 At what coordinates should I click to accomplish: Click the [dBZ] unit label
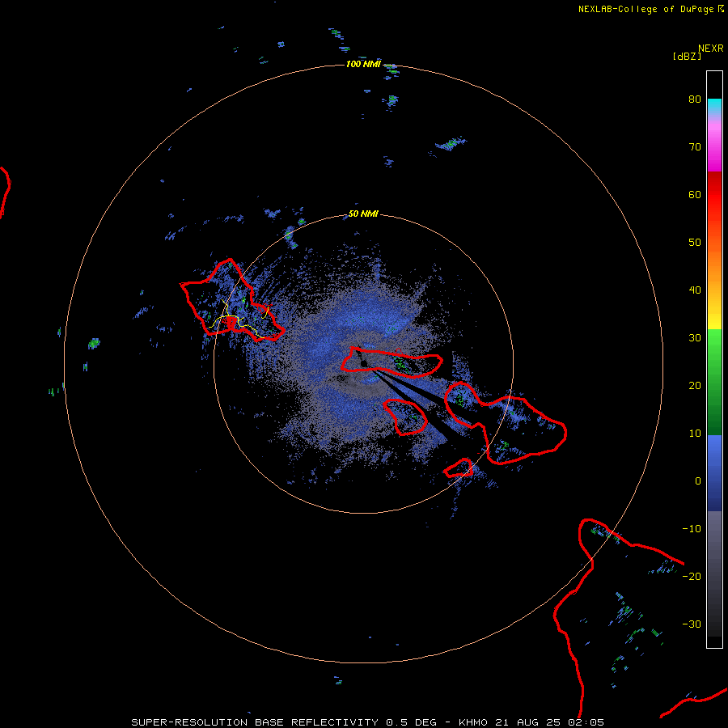(687, 56)
